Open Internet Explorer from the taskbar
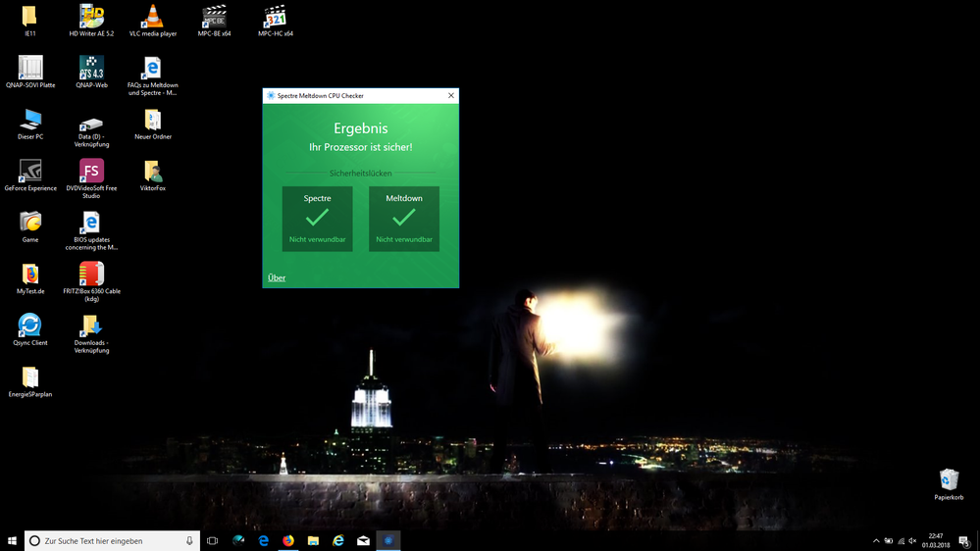Image resolution: width=980 pixels, height=551 pixels. pyautogui.click(x=338, y=540)
